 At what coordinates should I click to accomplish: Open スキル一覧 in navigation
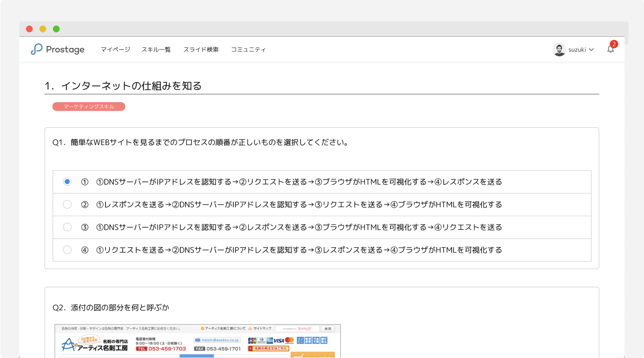pyautogui.click(x=156, y=49)
